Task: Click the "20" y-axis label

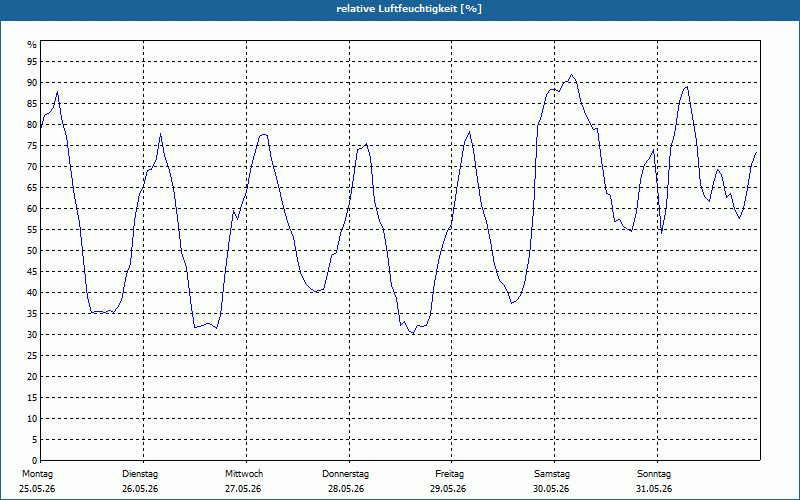Action: 32,377
